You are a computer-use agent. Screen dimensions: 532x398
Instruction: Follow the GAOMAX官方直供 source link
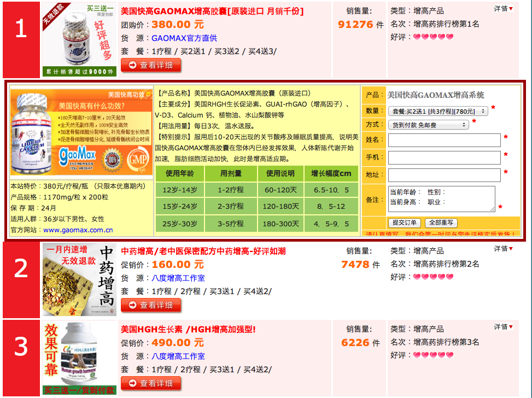(184, 38)
